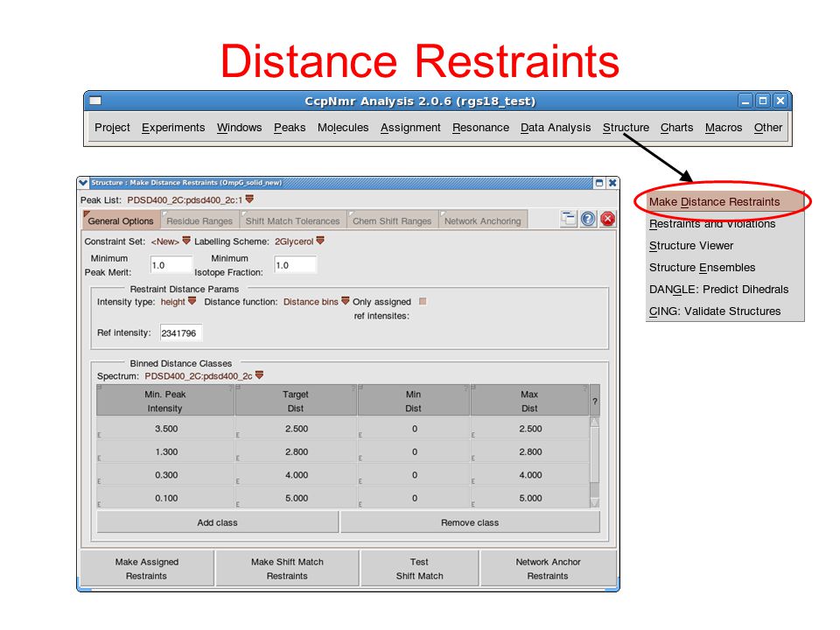
Task: Click the table help question-mark column
Action: click(595, 401)
